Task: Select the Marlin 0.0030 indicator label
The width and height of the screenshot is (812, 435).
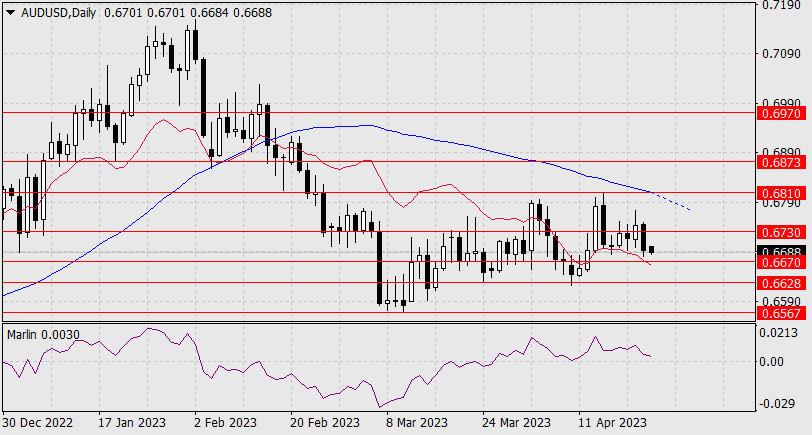Action: [44, 335]
